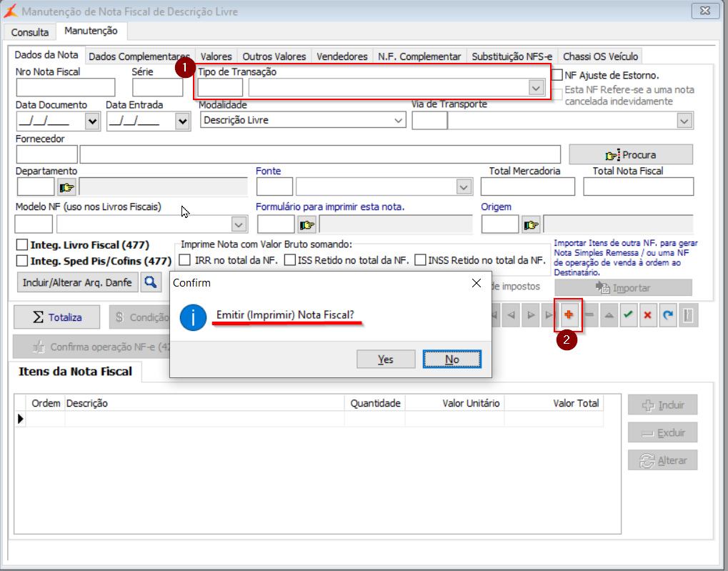The width and height of the screenshot is (728, 571).
Task: Click No in Confirm dialog
Action: click(452, 359)
